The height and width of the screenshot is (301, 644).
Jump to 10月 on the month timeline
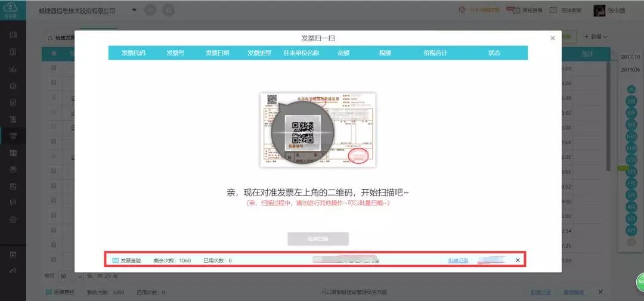(x=631, y=136)
